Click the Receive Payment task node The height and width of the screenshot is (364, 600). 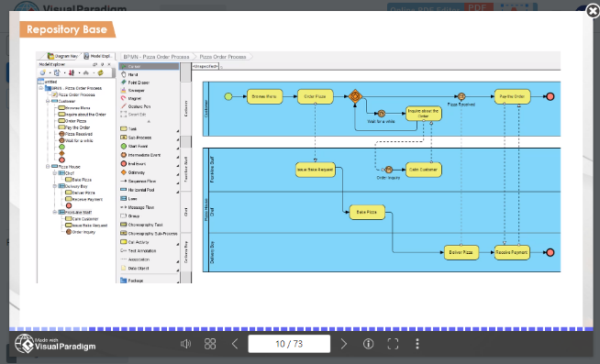[x=512, y=252]
